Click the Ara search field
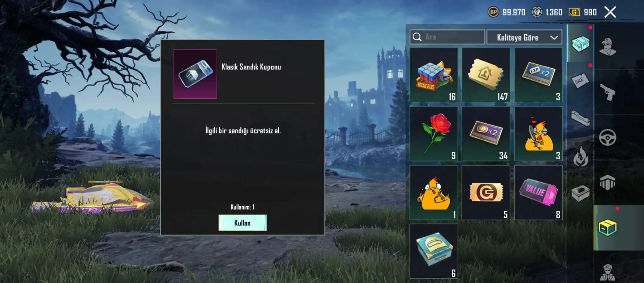 447,37
